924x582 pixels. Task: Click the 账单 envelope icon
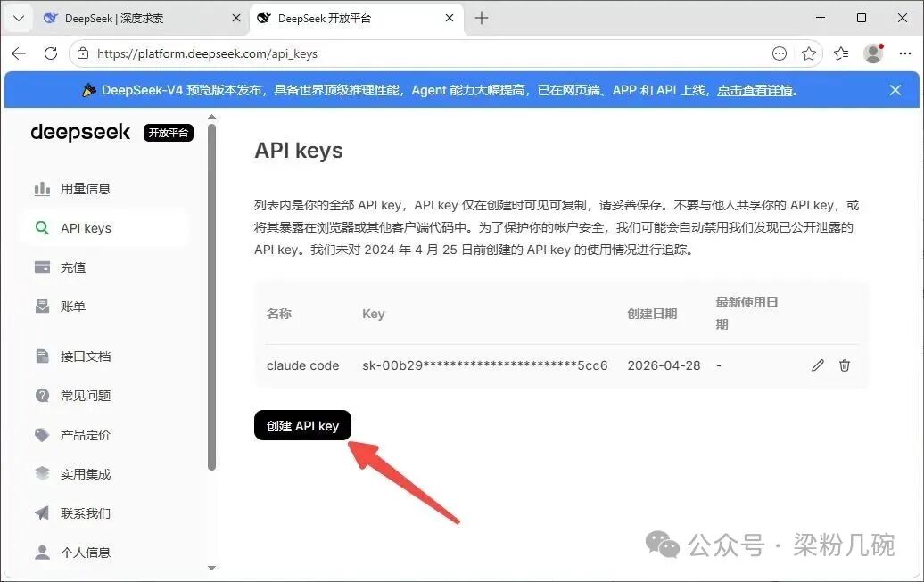click(x=42, y=307)
